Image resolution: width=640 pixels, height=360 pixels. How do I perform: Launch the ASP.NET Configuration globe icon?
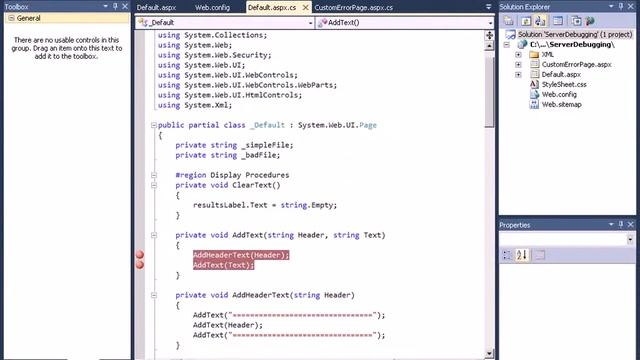590,21
